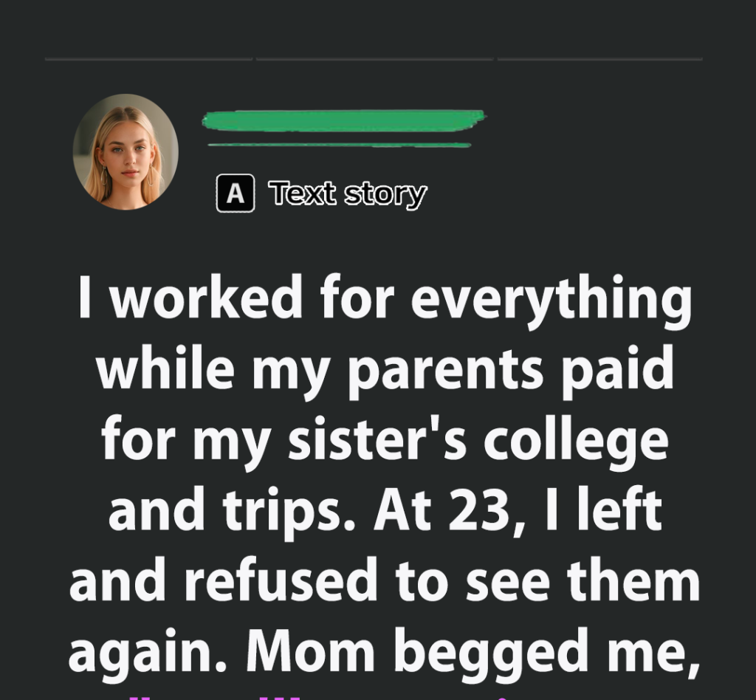Click the first story progress segment
Screen dimensions: 756x700
coord(148,59)
